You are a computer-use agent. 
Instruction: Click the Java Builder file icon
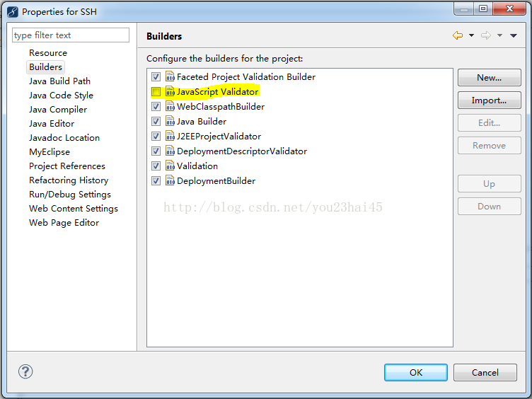(x=170, y=121)
